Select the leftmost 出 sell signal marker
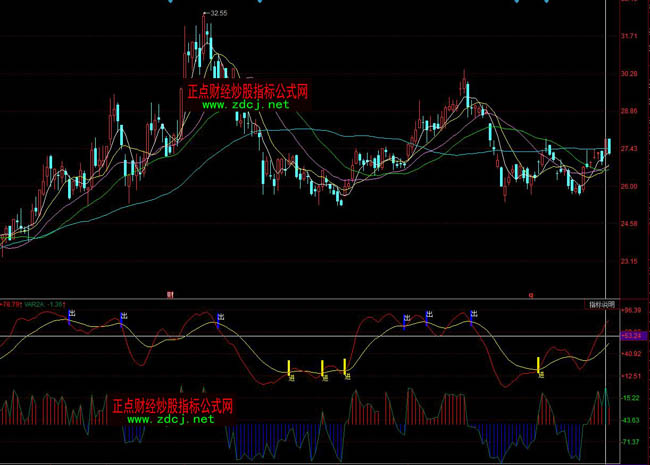Screen dimensions: 650x465 pyautogui.click(x=70, y=315)
